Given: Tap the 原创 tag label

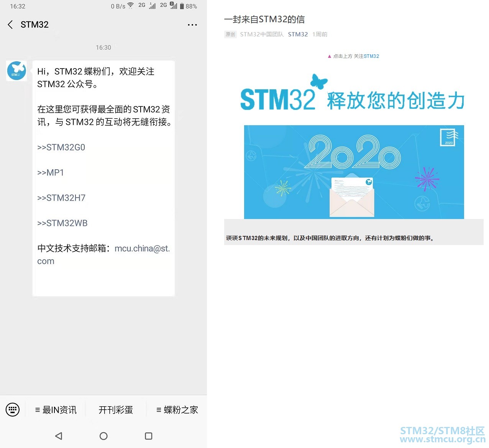Looking at the screenshot, I should 230,34.
